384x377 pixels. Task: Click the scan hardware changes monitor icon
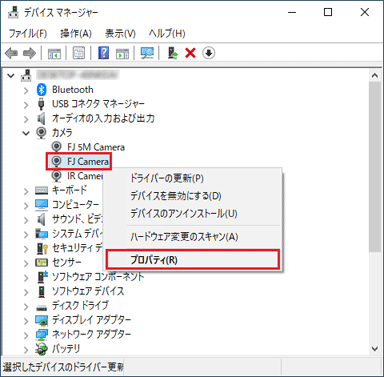click(x=147, y=53)
